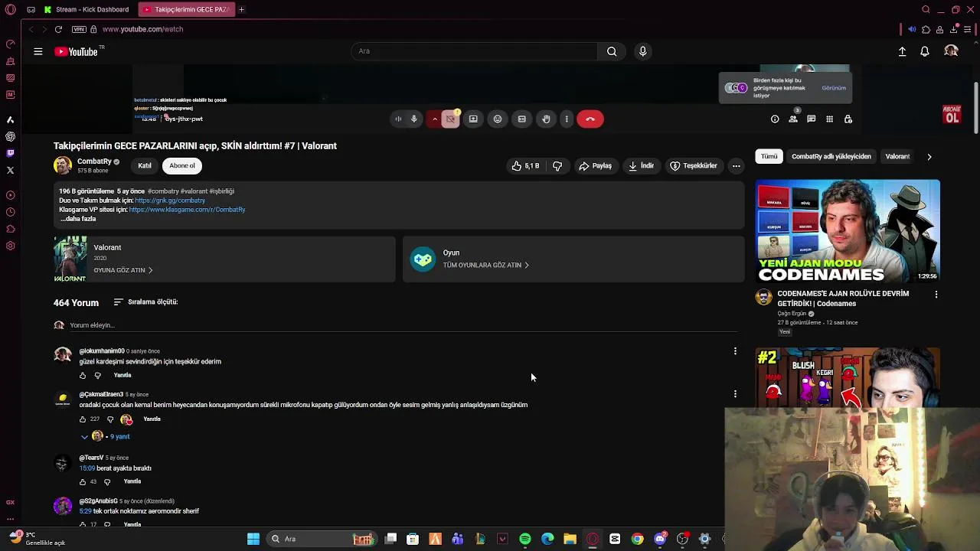Screen dimensions: 980x551
Task: Switch to Stream - Kick Dashboard tab
Action: tap(87, 9)
